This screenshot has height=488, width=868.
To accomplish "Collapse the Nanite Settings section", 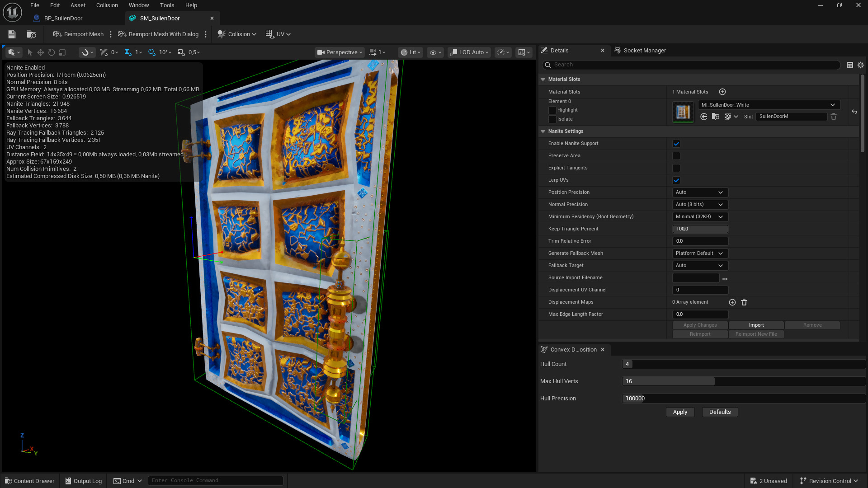I will tap(543, 131).
